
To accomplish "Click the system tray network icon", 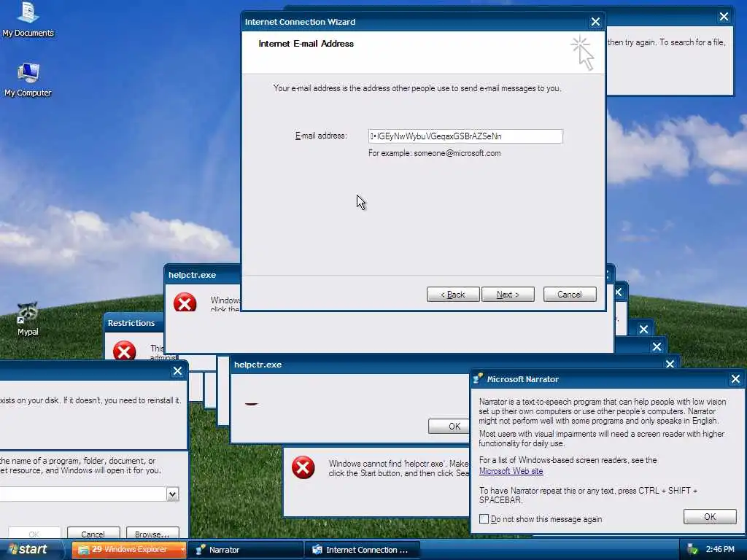I will point(692,549).
